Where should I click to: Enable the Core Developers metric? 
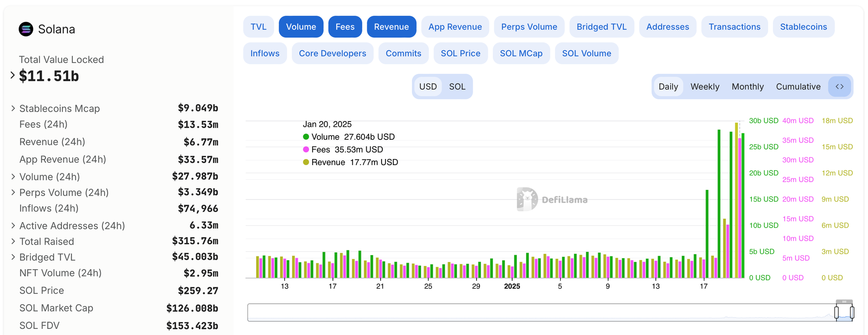(x=332, y=53)
